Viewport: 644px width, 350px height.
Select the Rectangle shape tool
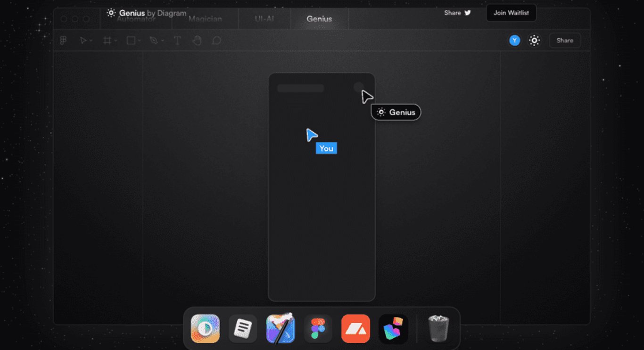tap(130, 41)
